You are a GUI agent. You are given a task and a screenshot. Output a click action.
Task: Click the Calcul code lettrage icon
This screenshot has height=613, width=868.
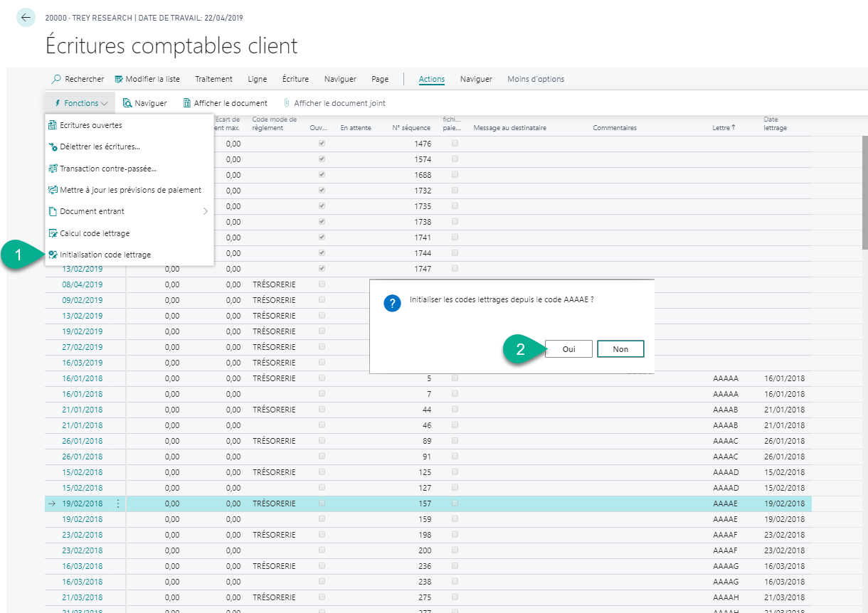click(x=53, y=233)
